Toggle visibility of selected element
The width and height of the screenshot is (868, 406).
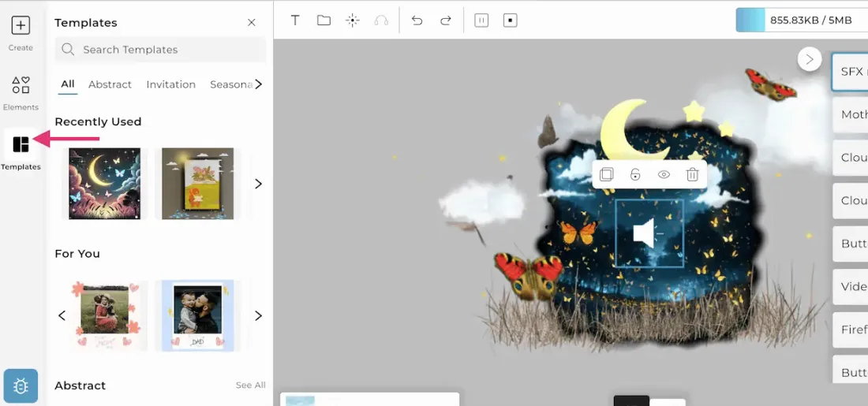(x=664, y=175)
